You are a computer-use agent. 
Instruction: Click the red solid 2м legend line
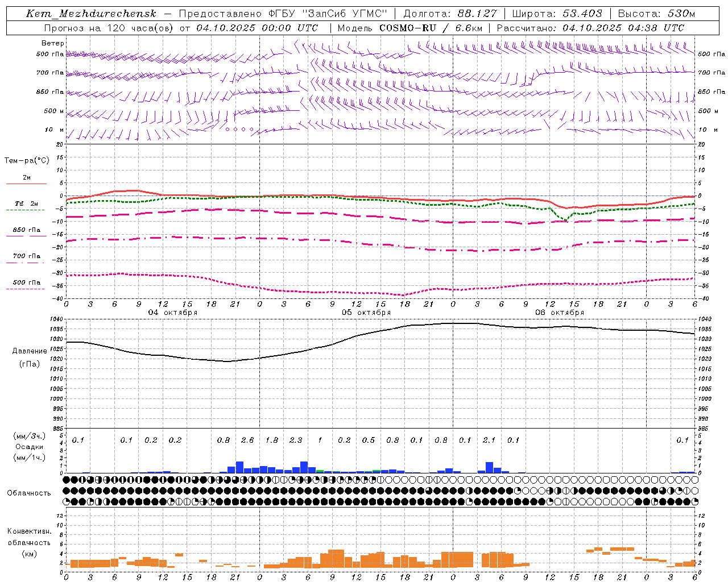[x=26, y=184]
